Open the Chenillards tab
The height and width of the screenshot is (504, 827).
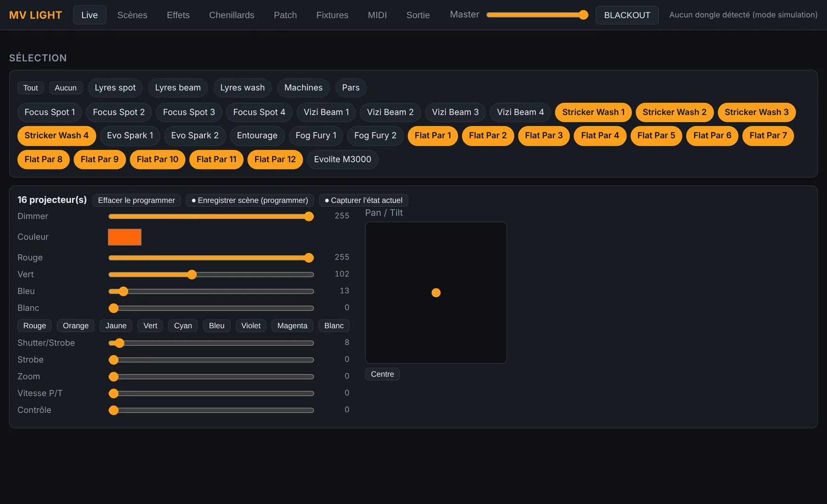(x=232, y=15)
